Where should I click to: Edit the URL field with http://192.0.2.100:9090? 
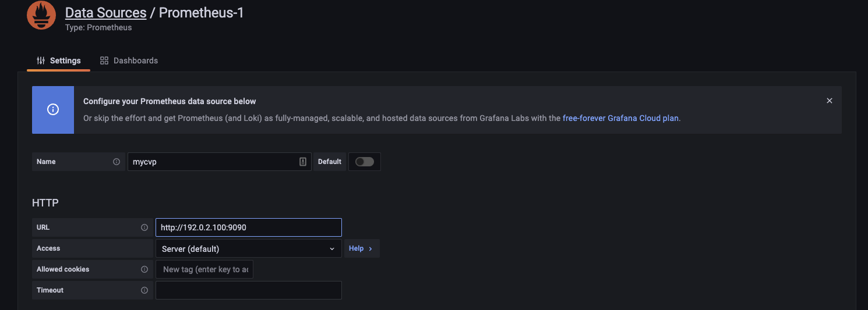pos(249,227)
